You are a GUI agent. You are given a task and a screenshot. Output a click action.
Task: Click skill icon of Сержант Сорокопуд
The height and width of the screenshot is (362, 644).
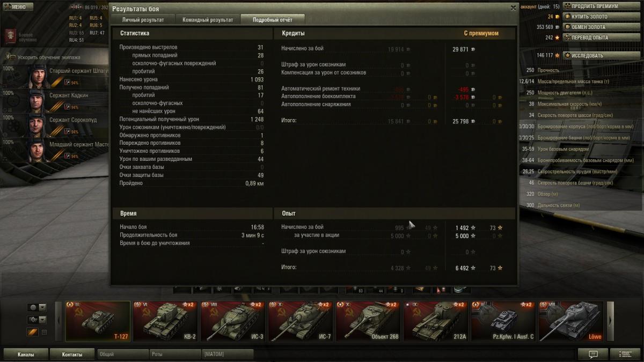click(x=67, y=131)
